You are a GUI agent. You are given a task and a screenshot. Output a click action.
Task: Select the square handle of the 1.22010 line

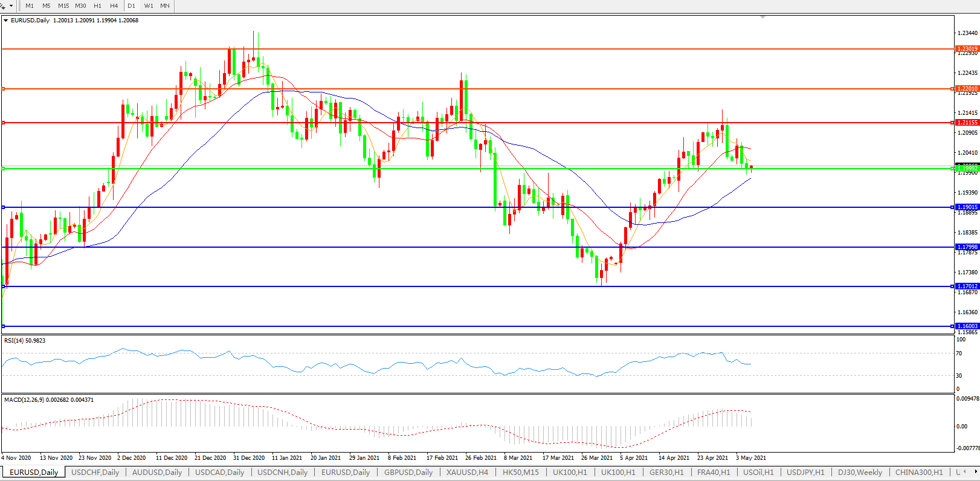(4, 89)
